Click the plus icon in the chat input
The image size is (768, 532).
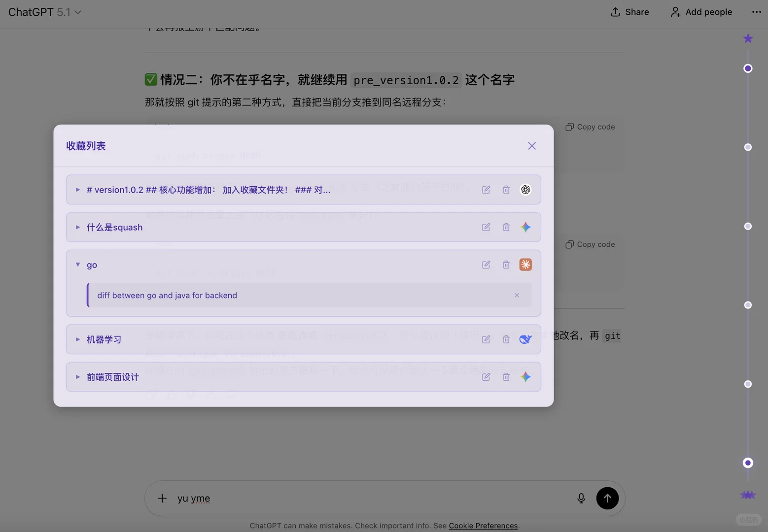coord(162,498)
